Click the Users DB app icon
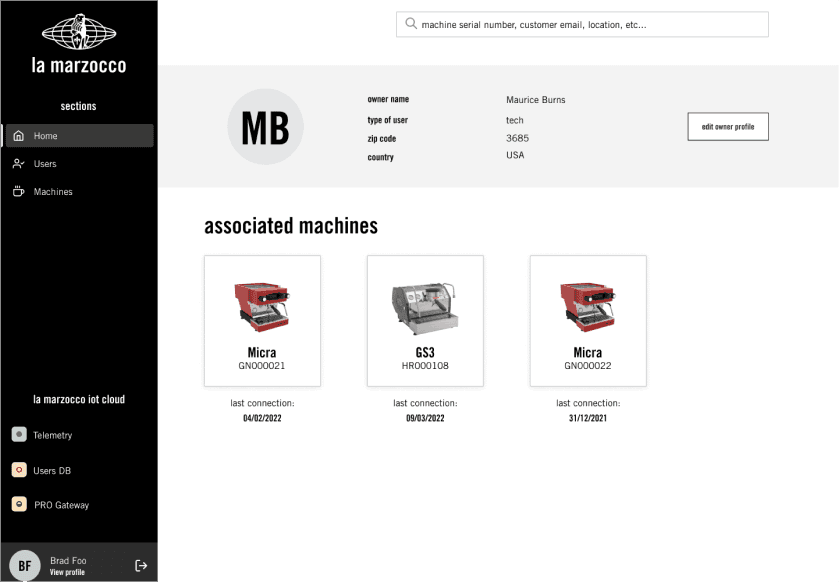The width and height of the screenshot is (839, 582). [19, 470]
